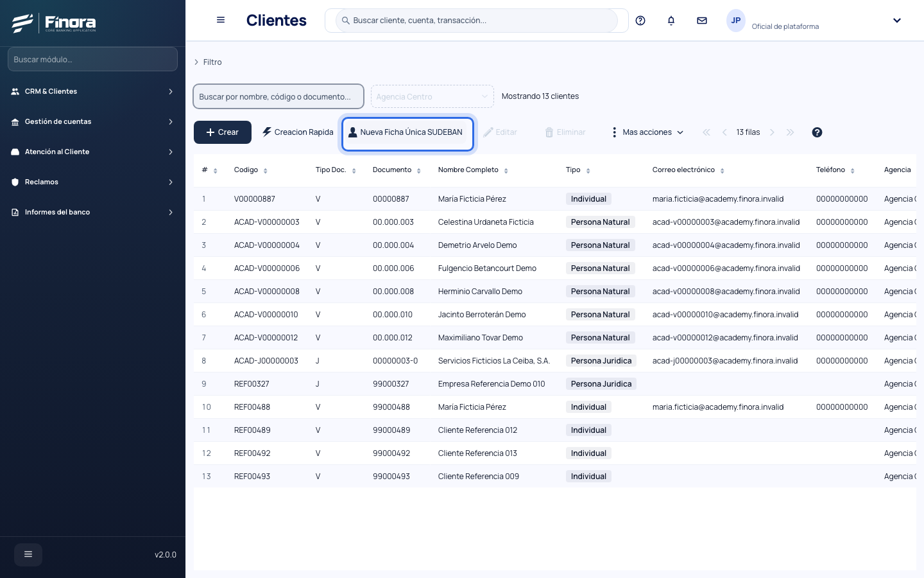Click search by nombre, código o documento

pos(278,96)
